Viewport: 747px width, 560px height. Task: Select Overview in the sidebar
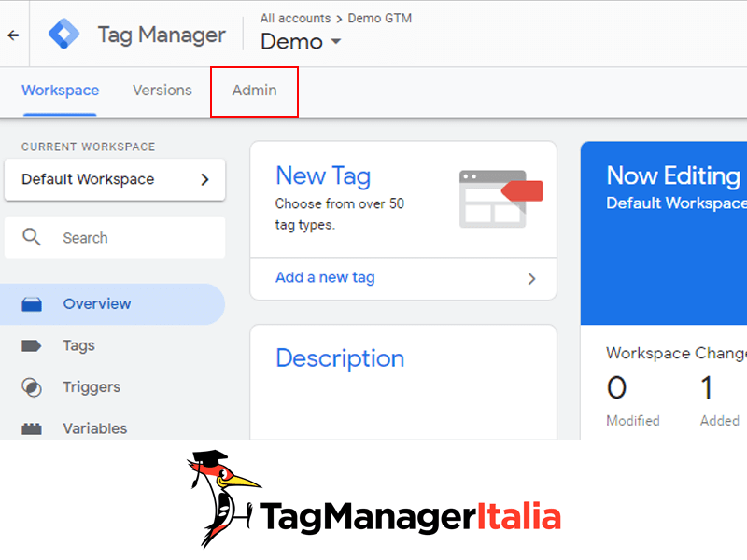tap(112, 304)
